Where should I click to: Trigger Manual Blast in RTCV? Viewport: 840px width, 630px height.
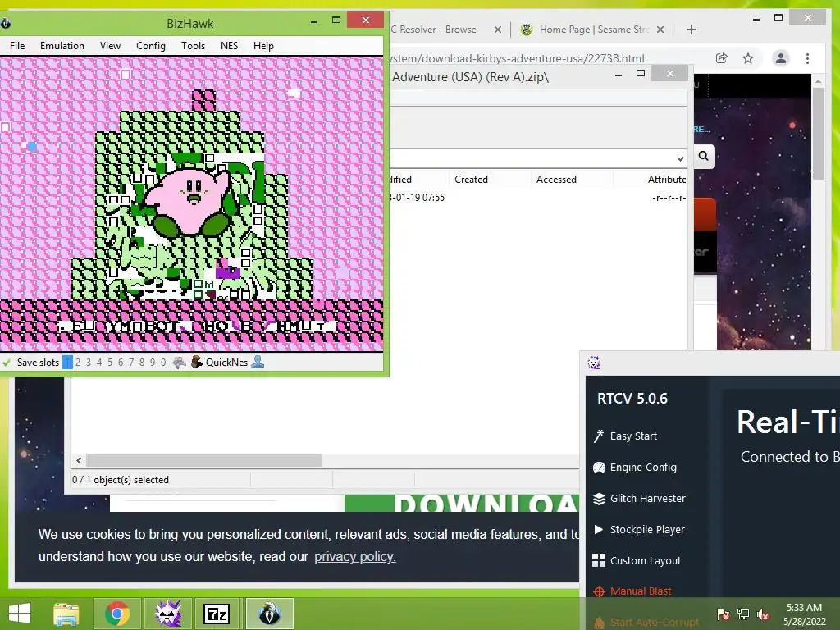tap(641, 591)
